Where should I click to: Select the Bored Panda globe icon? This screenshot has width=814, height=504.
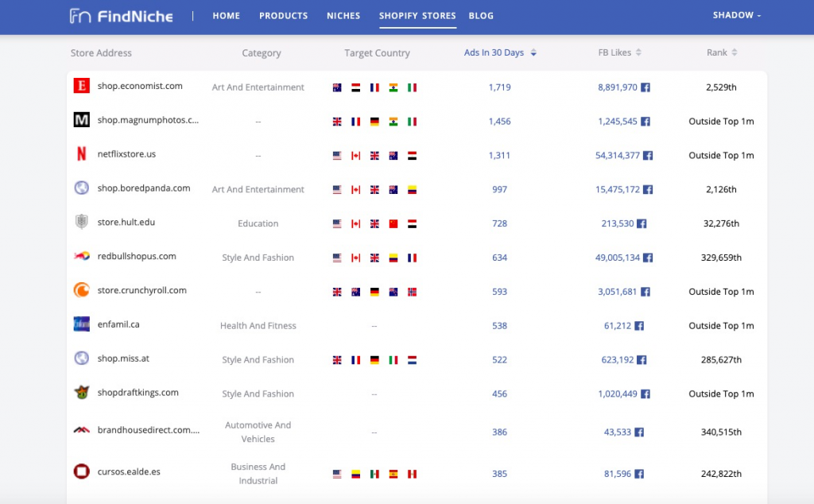82,188
